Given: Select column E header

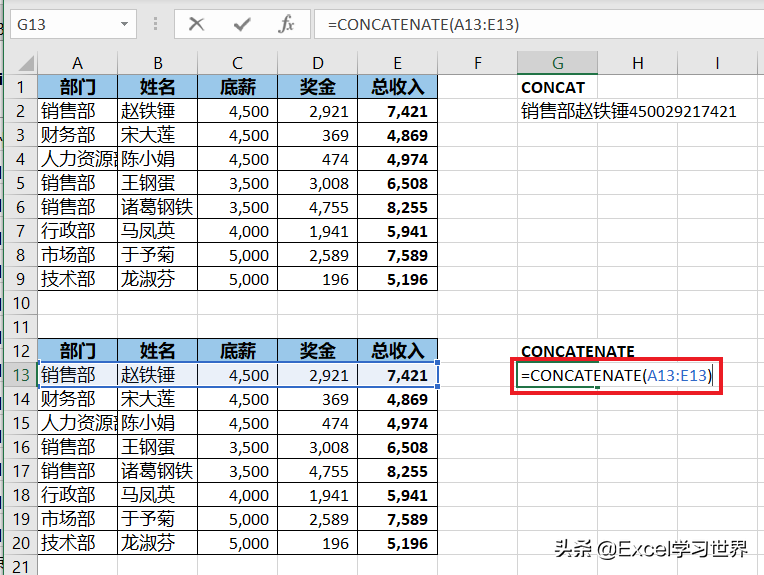Looking at the screenshot, I should pyautogui.click(x=398, y=63).
